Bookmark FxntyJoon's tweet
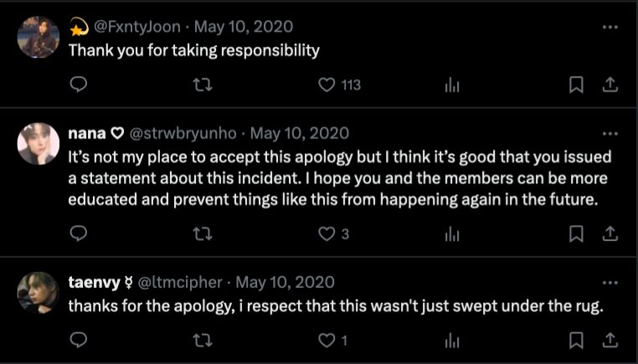638x364 pixels. pyautogui.click(x=576, y=84)
